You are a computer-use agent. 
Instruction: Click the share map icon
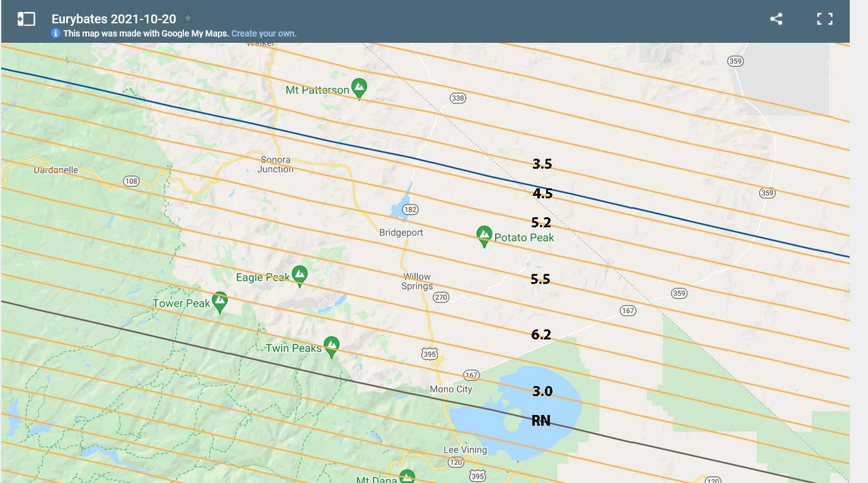pyautogui.click(x=776, y=19)
